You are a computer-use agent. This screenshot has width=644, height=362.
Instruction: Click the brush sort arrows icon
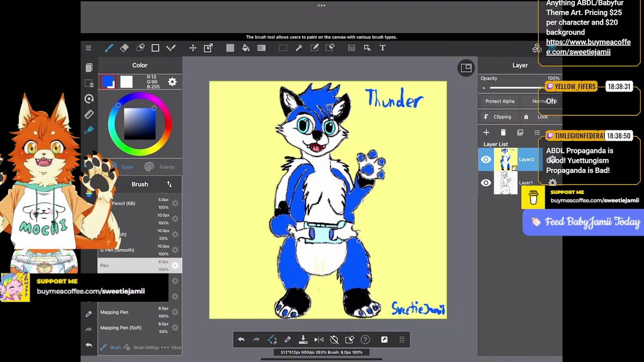coord(169,185)
